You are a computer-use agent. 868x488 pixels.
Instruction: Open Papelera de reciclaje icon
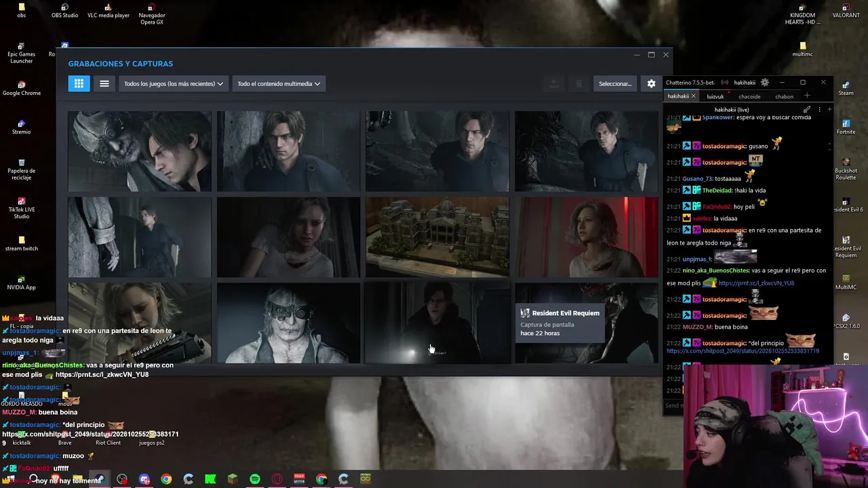click(x=22, y=169)
